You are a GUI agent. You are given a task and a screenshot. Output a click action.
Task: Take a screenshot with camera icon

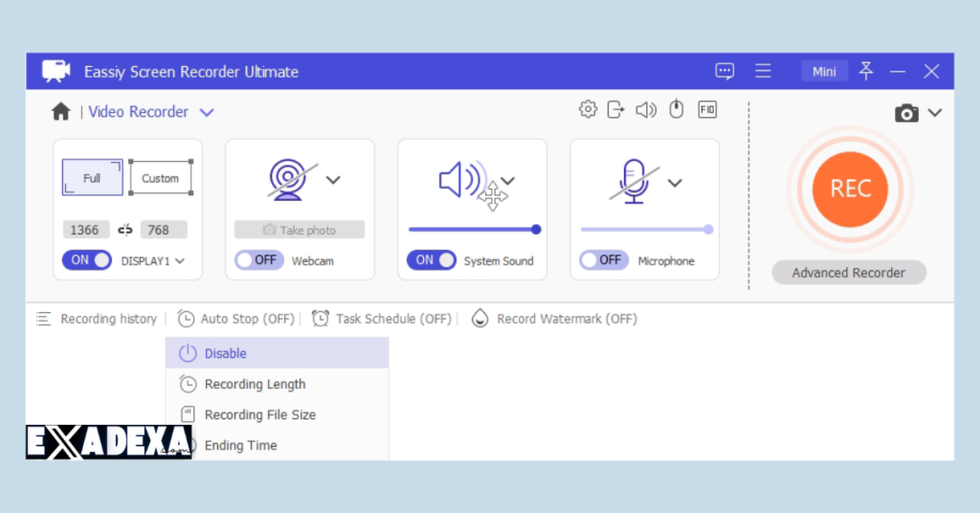(x=906, y=113)
